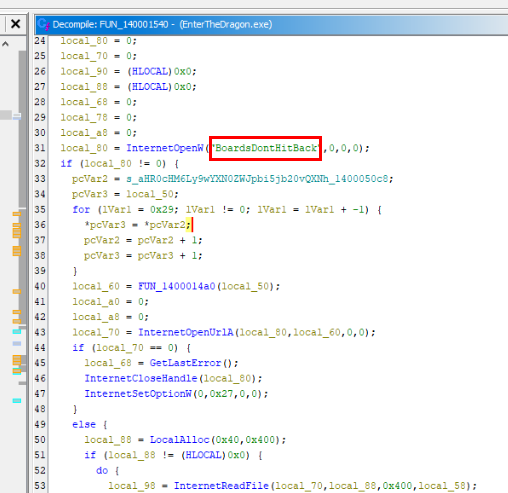Click the HLOCAL type cast on line 26
508x493 pixels.
pyautogui.click(x=150, y=71)
